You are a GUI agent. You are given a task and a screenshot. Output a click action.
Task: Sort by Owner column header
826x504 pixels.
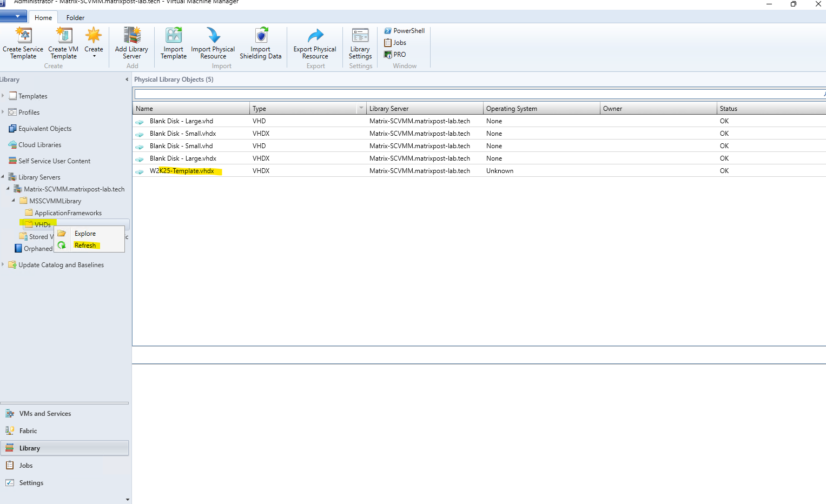point(658,109)
